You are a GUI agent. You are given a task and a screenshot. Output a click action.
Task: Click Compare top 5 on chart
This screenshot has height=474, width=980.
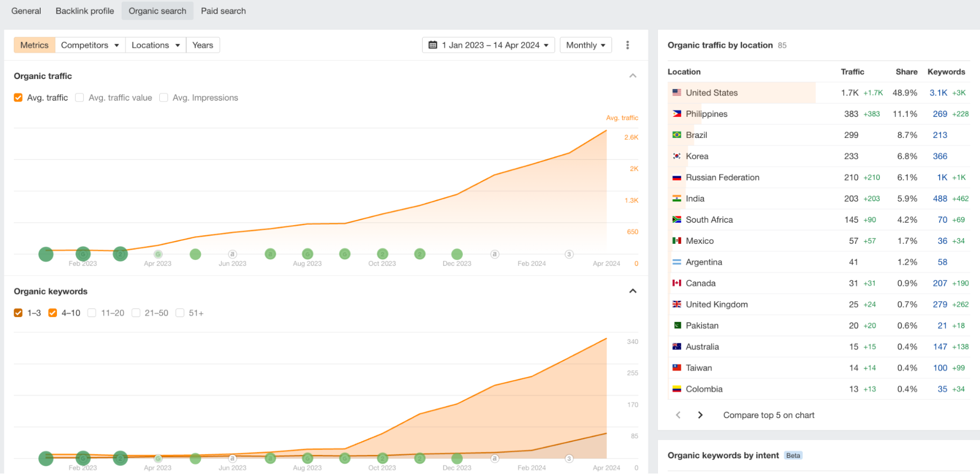pos(768,415)
